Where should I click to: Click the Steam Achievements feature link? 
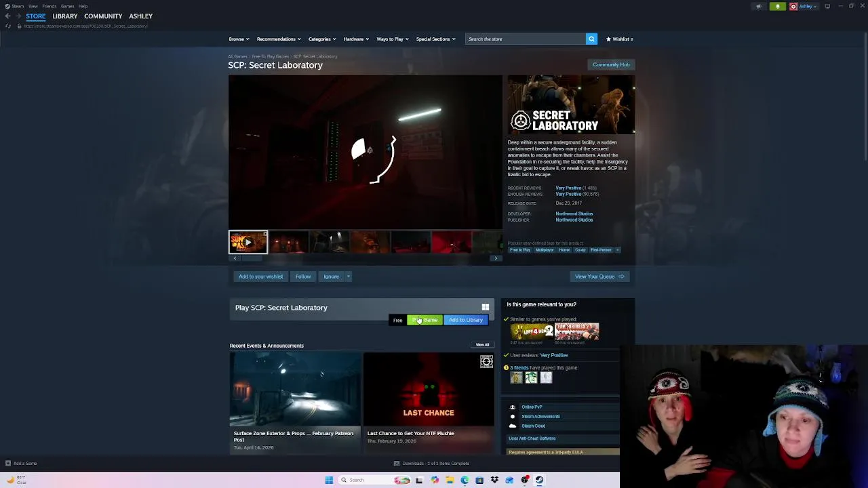[540, 416]
